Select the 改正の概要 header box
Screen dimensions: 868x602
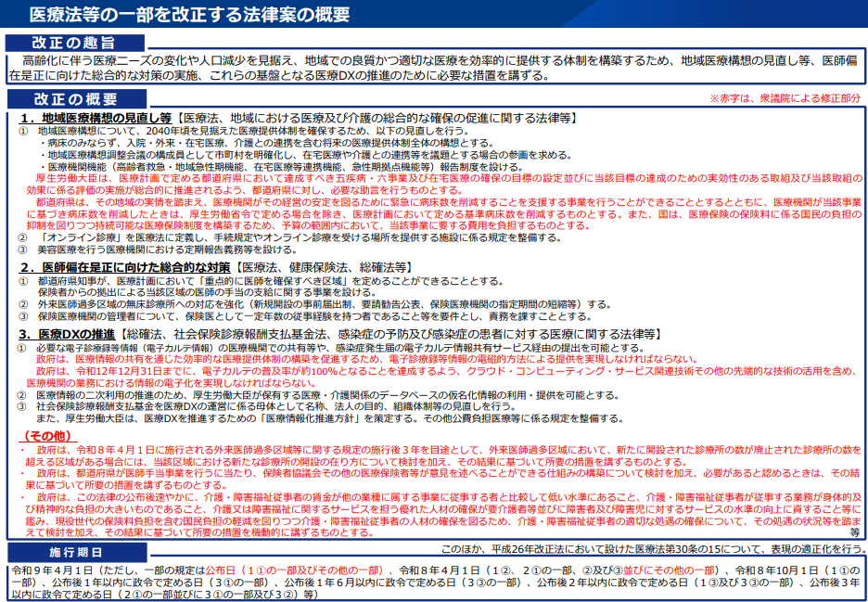(74, 98)
